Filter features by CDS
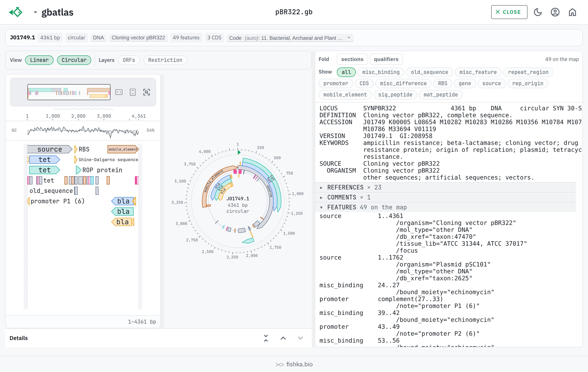Image resolution: width=588 pixels, height=372 pixels. click(364, 83)
